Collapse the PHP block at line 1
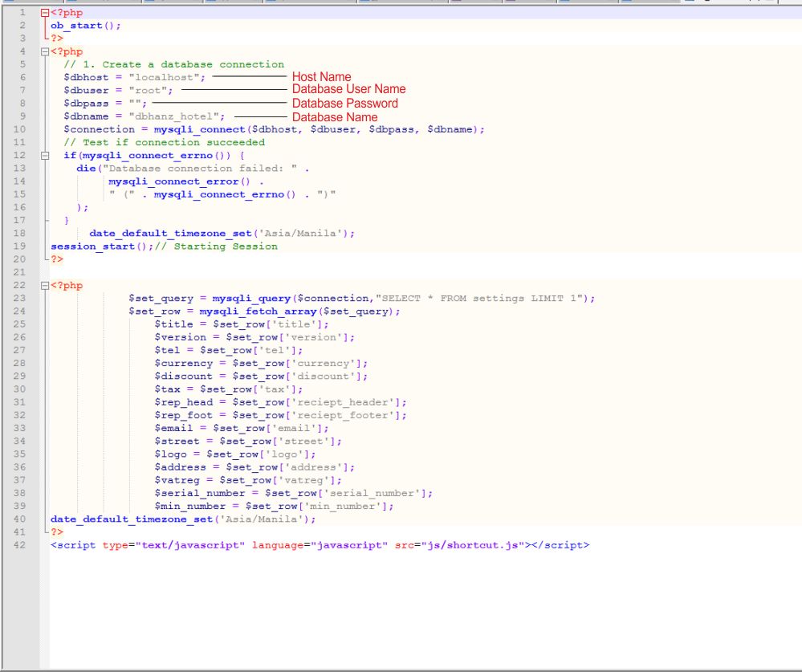 (45, 13)
